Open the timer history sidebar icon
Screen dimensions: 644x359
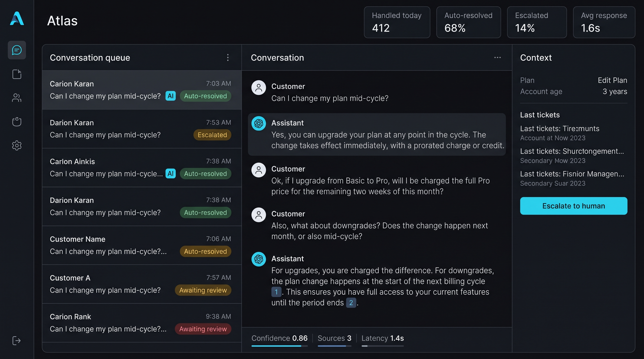[17, 122]
